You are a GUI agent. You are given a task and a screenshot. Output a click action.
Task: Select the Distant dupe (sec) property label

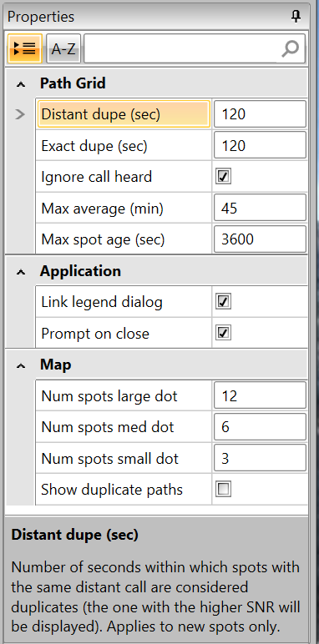(124, 114)
